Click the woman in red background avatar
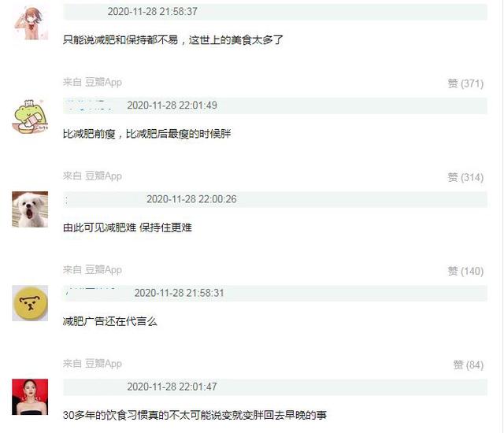This screenshot has height=433, width=504. pyautogui.click(x=30, y=397)
